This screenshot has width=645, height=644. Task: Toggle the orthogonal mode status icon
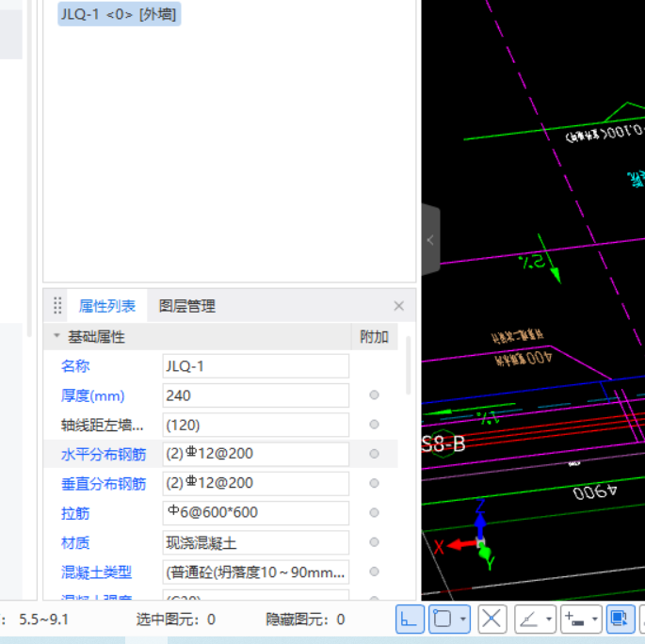410,619
